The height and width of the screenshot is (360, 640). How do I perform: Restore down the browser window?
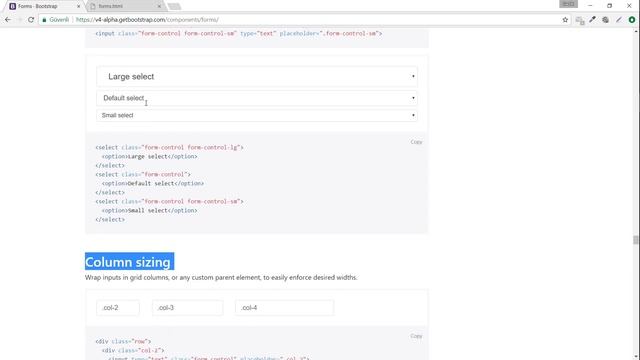pyautogui.click(x=609, y=6)
